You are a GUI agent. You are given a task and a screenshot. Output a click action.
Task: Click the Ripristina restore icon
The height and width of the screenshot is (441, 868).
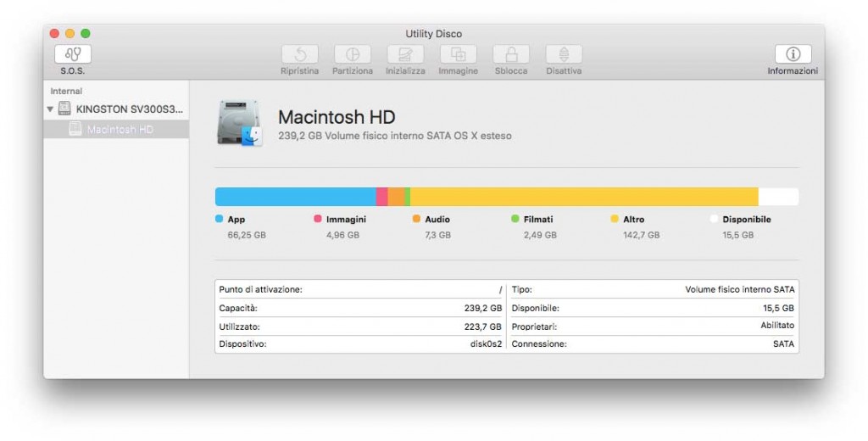(x=299, y=54)
